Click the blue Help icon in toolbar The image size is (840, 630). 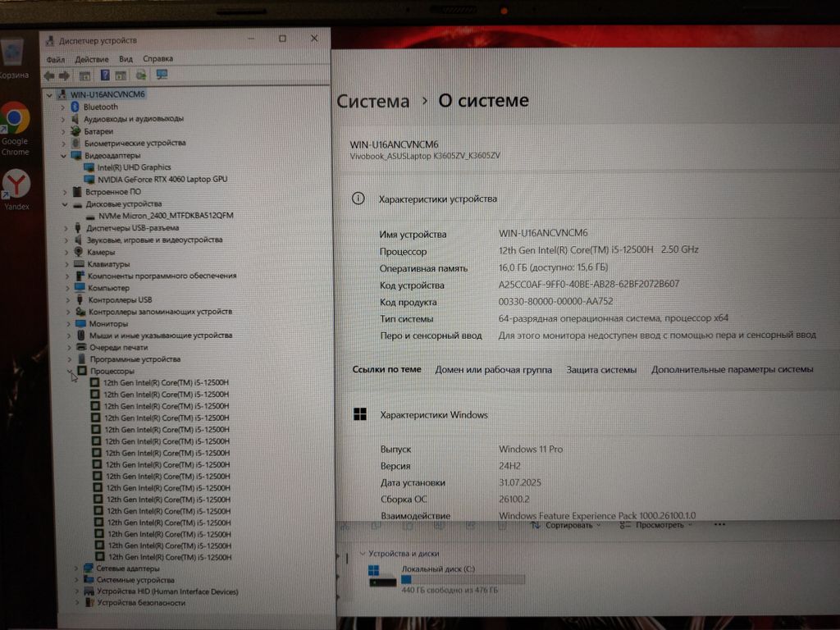pos(105,75)
